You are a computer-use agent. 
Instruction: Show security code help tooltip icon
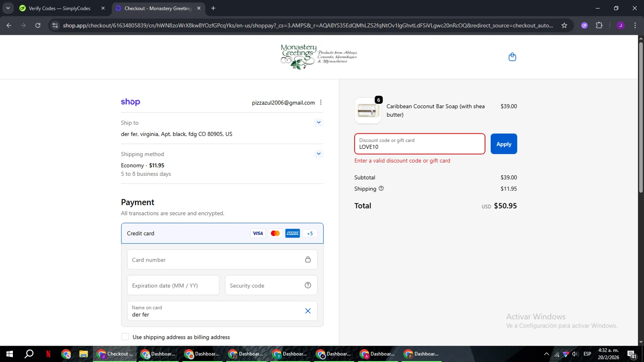click(308, 285)
